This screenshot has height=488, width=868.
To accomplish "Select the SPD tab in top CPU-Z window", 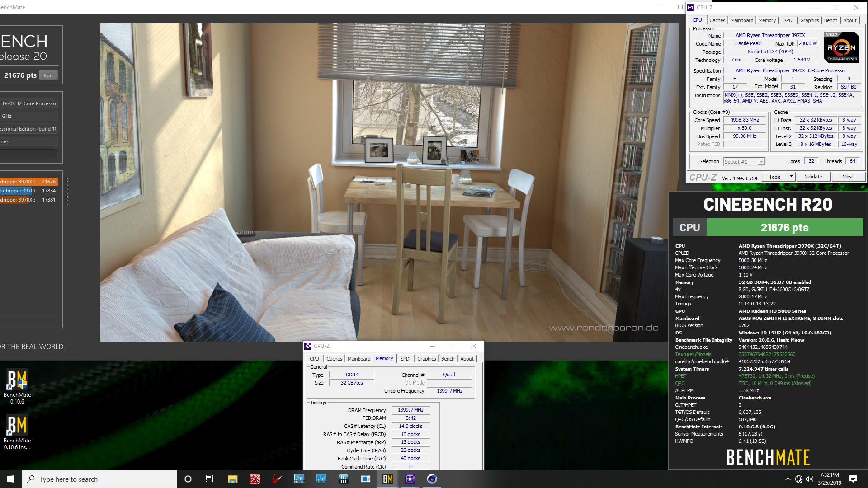I will (x=788, y=20).
